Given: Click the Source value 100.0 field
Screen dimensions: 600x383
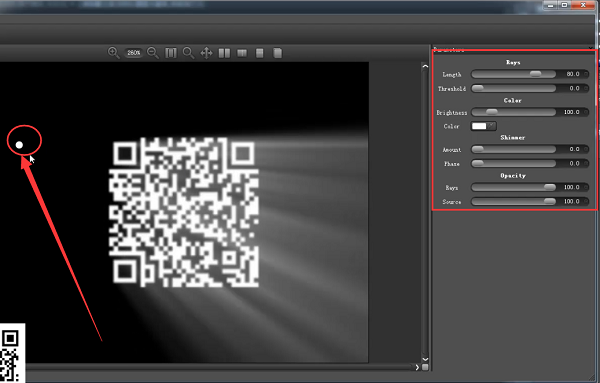Looking at the screenshot, I should click(x=572, y=201).
